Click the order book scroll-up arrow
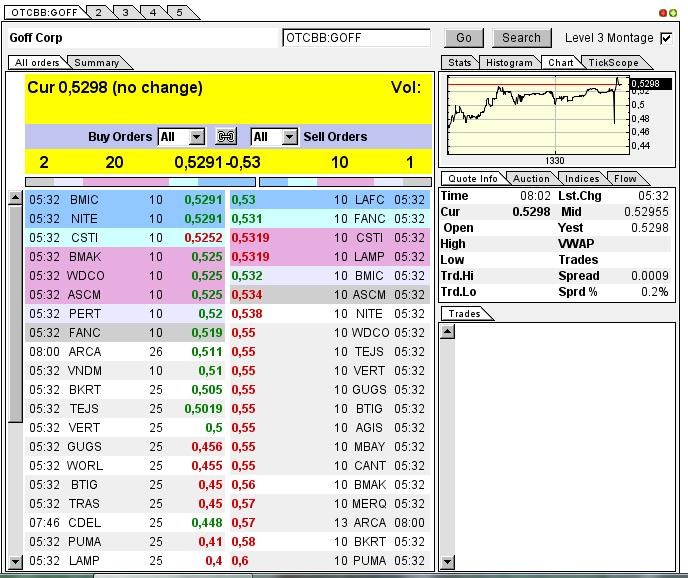 click(15, 197)
